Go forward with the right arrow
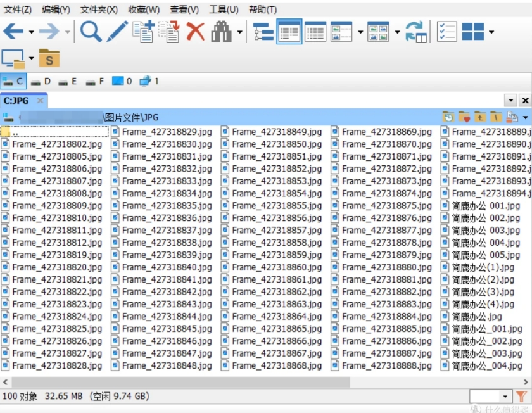Image resolution: width=532 pixels, height=413 pixels. tap(49, 32)
